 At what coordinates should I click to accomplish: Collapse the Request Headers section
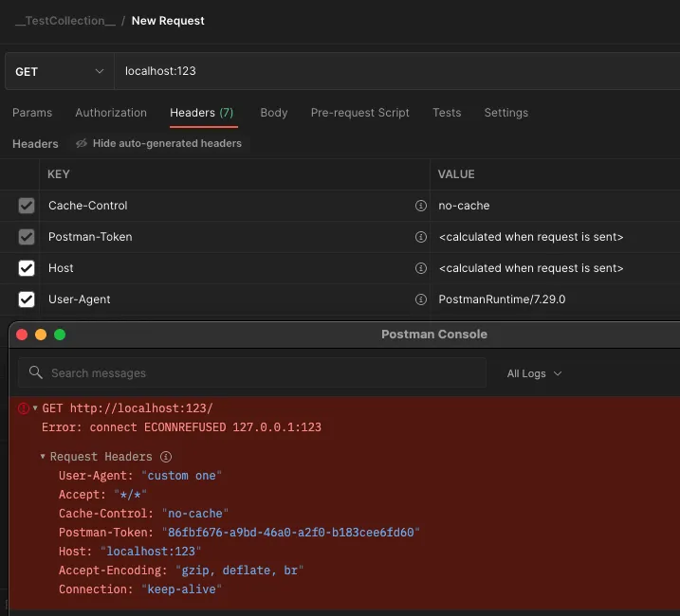(x=43, y=457)
